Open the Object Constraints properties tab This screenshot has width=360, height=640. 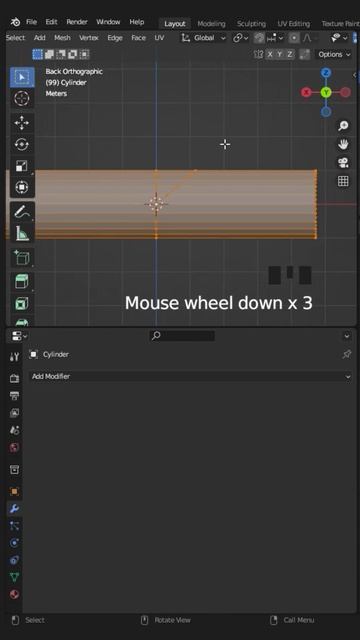point(14,560)
